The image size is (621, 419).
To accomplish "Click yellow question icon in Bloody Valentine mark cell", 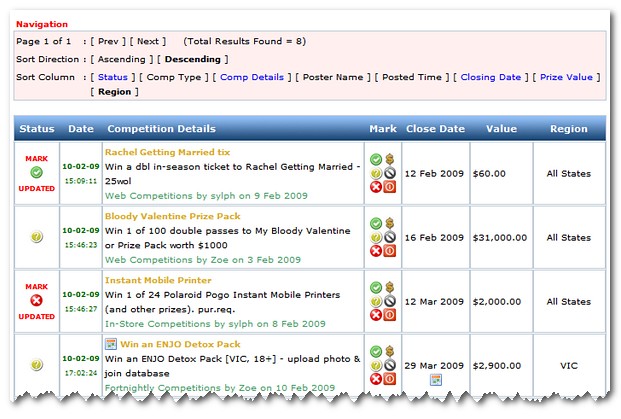I will (x=376, y=237).
